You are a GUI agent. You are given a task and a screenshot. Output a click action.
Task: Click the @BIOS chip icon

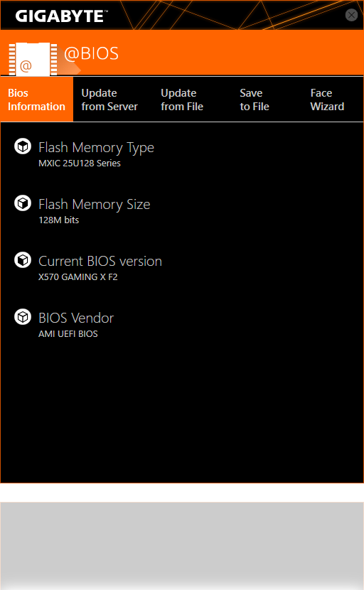[x=33, y=59]
